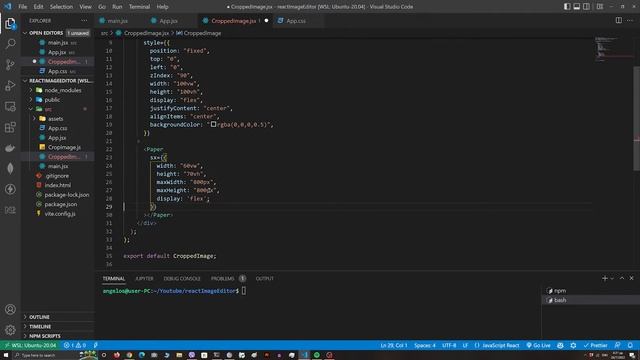Toggle Primary Side Bar layout icon
The width and height of the screenshot is (640, 360).
click(x=567, y=7)
